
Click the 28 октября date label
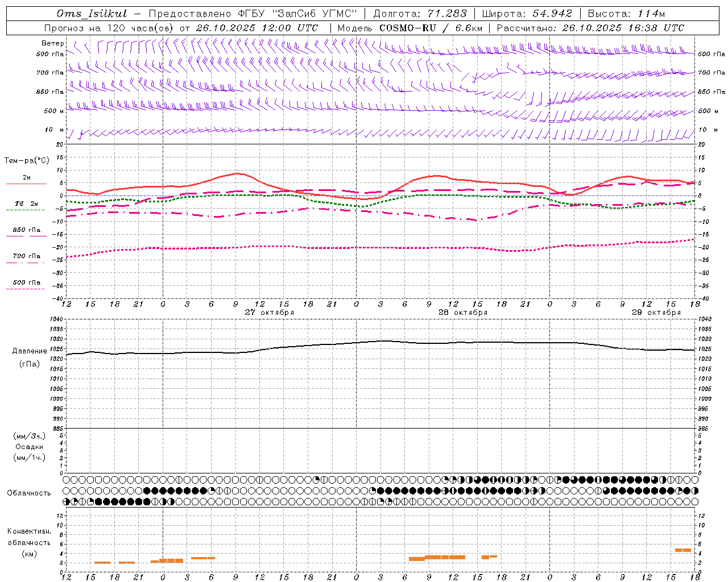click(463, 313)
